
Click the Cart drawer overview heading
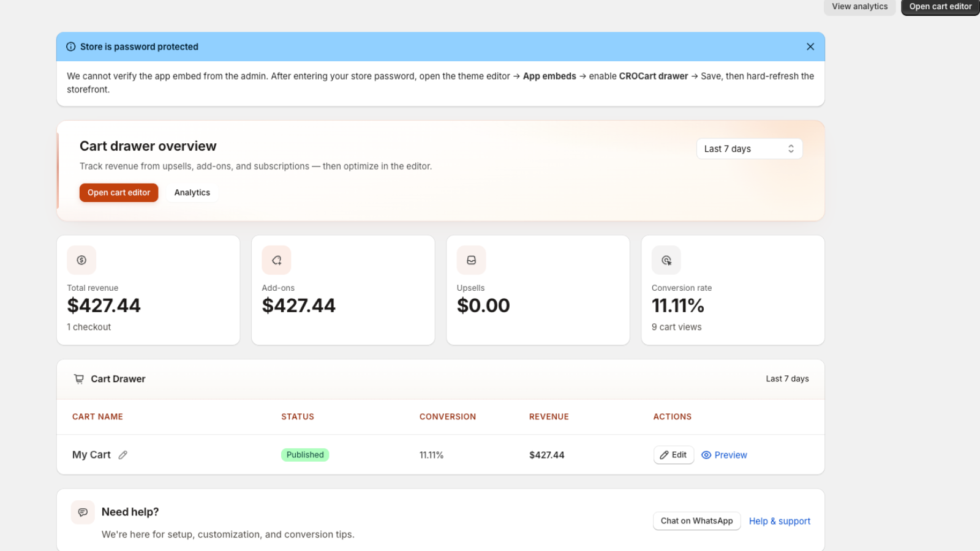[x=148, y=146]
